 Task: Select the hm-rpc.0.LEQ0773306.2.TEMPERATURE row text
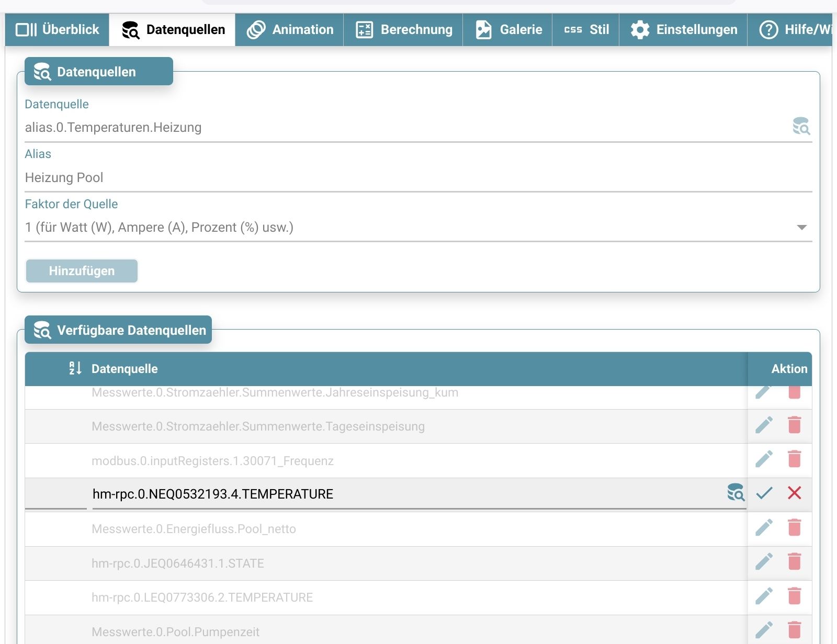(202, 597)
